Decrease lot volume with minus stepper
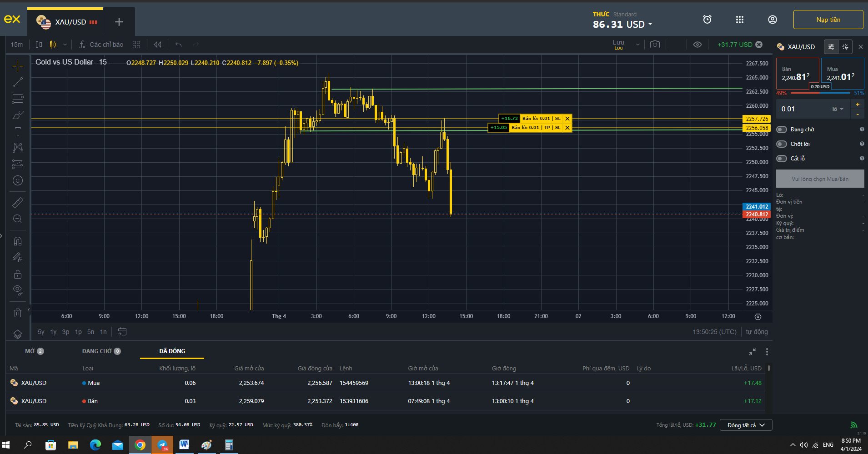 click(858, 114)
